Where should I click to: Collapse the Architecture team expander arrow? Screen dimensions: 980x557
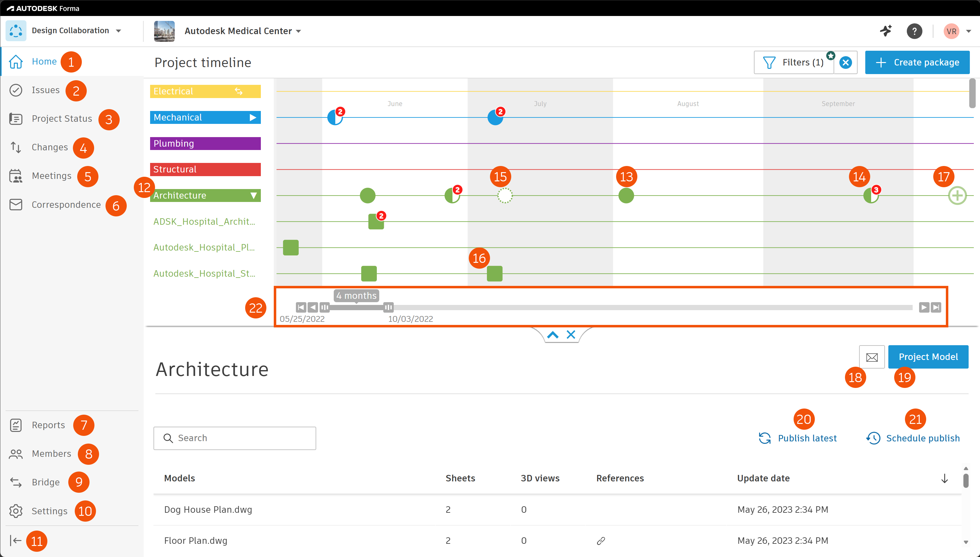(x=253, y=196)
